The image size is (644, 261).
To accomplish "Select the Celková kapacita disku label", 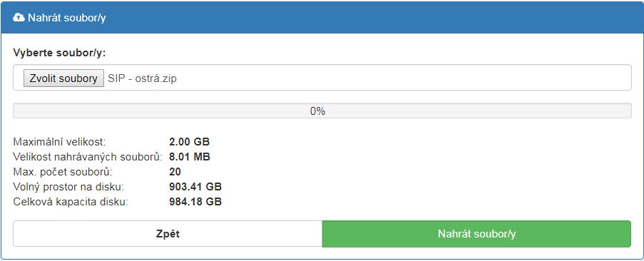I will [71, 202].
